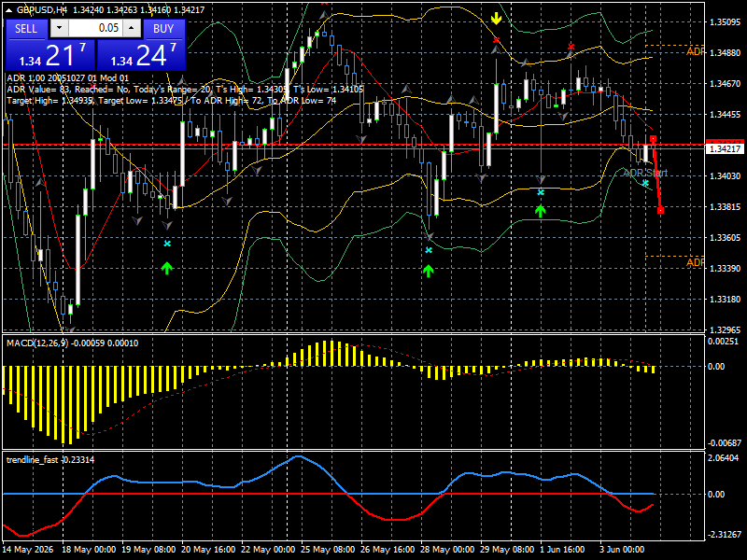Click MACD scale value 0.00251
Image resolution: width=747 pixels, height=560 pixels.
[x=723, y=341]
